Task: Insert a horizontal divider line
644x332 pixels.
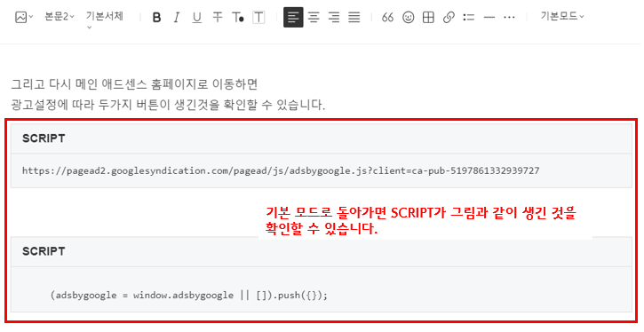Action: tap(489, 17)
